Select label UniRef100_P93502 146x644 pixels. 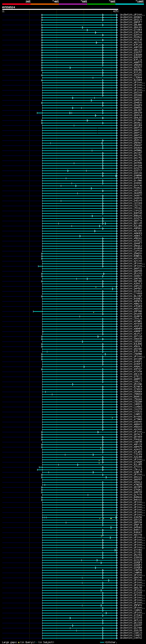(x=131, y=188)
